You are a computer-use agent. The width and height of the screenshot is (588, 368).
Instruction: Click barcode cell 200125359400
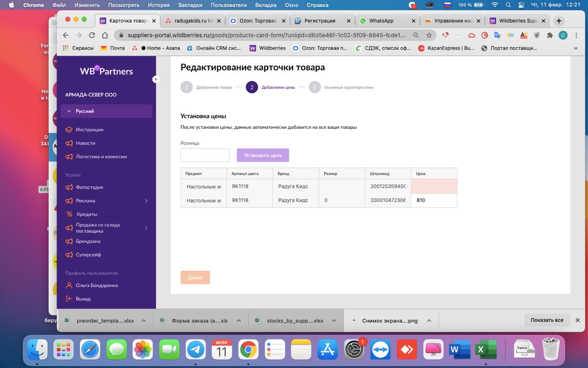click(388, 186)
